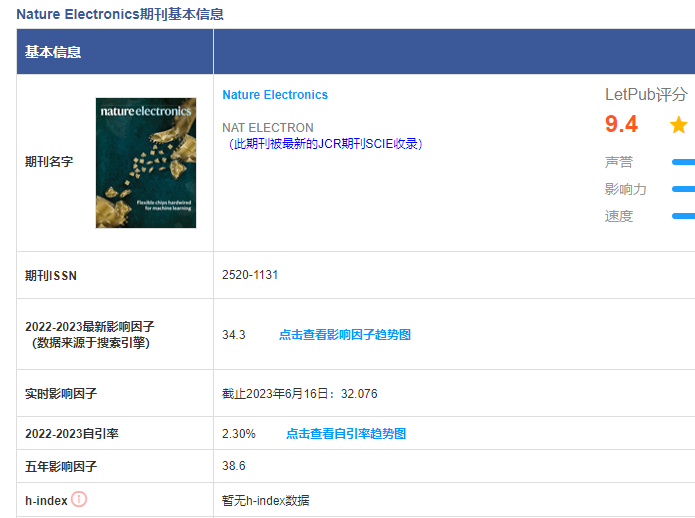This screenshot has width=695, height=518.
Task: Click the gold rating star icon
Action: click(x=679, y=125)
